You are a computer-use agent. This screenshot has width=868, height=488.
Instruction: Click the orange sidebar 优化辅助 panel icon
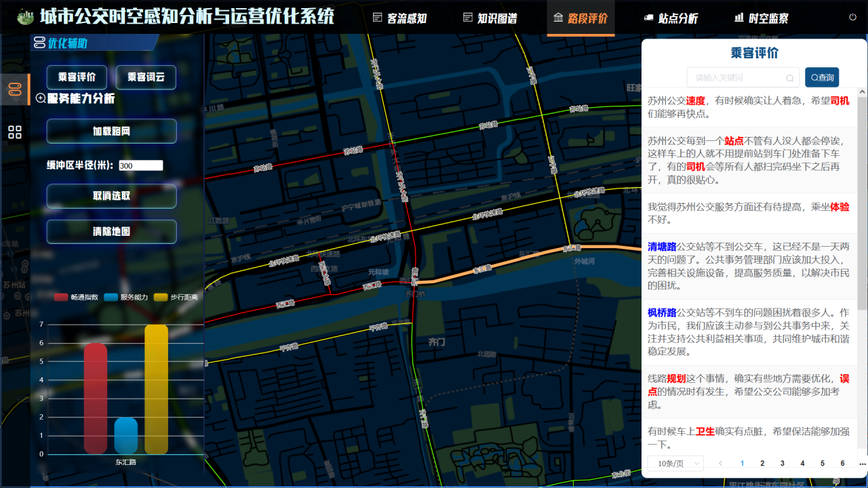tap(15, 89)
